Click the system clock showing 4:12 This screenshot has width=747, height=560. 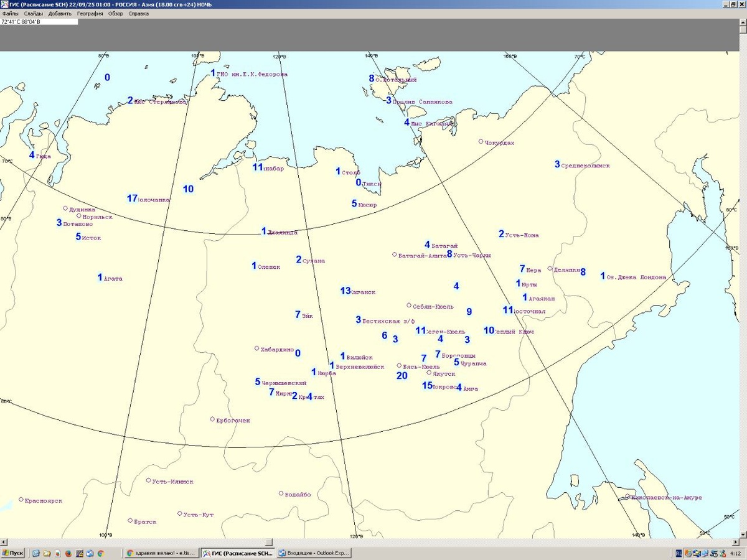(x=735, y=553)
